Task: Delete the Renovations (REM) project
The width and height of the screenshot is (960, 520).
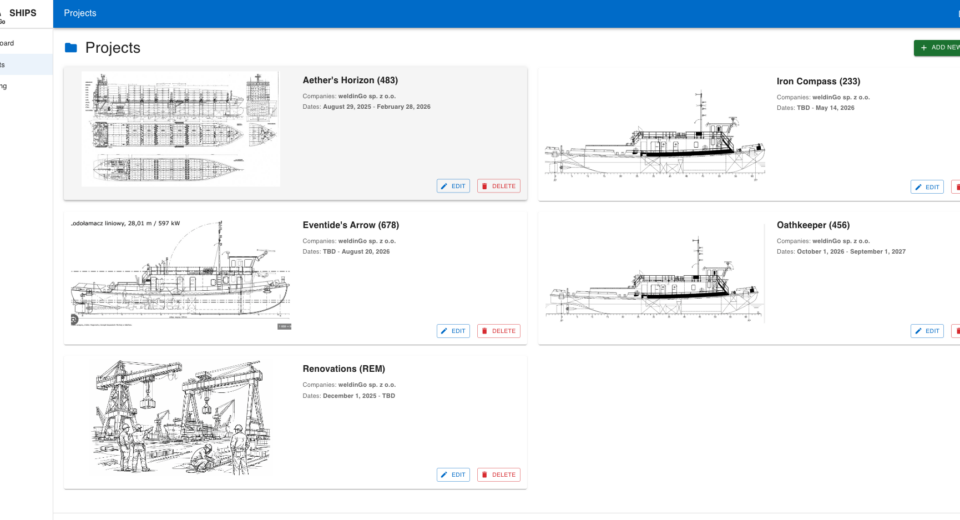Action: click(x=498, y=475)
